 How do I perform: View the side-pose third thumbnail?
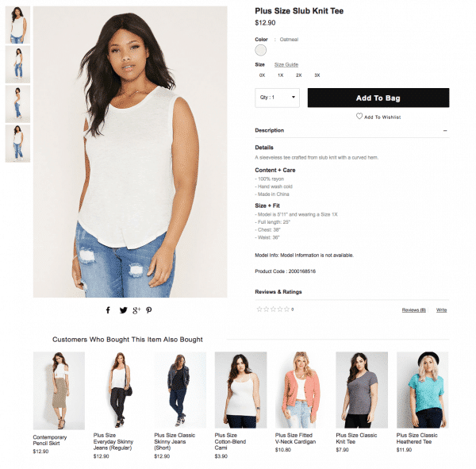tap(17, 104)
